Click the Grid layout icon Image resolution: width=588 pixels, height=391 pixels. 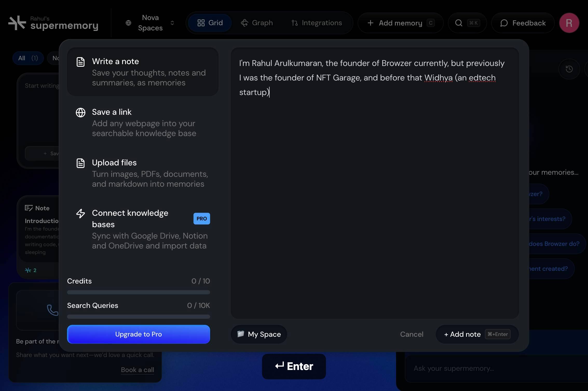(x=201, y=23)
